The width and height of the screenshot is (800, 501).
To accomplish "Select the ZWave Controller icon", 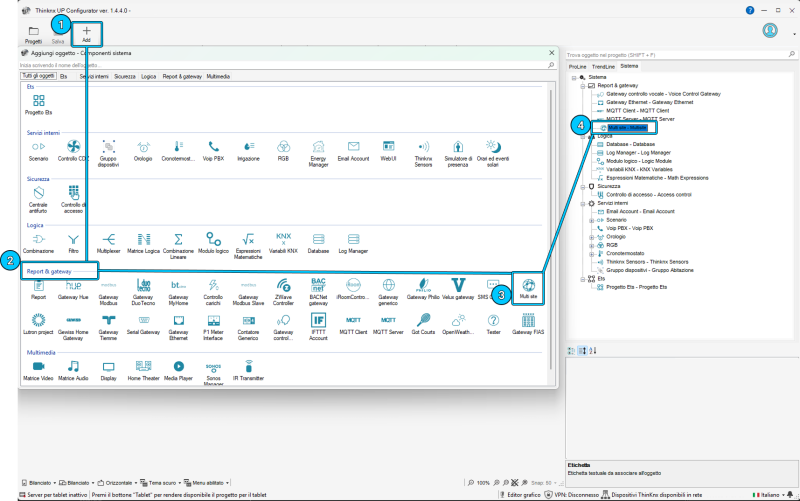I will [283, 291].
